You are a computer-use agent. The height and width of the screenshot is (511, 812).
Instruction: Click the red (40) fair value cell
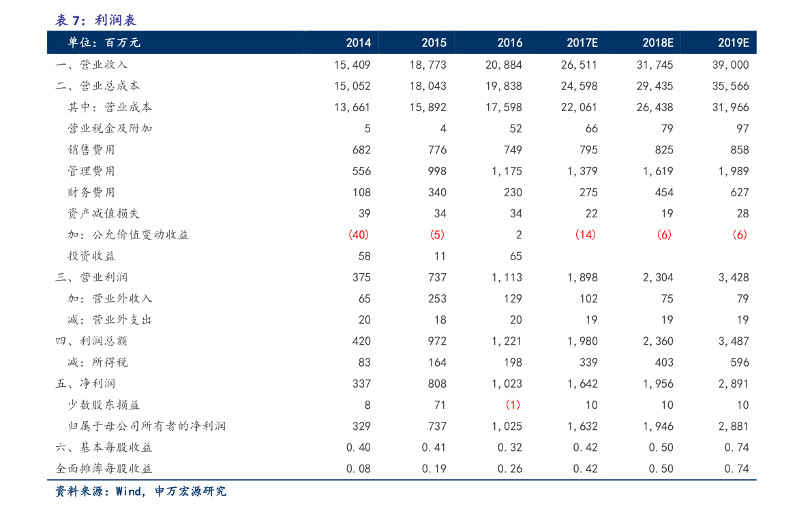(x=359, y=235)
